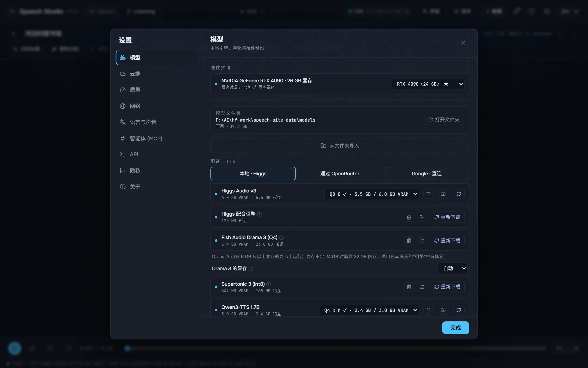588x368 pixels.
Task: Open 隐私 settings section
Action: pos(156,171)
